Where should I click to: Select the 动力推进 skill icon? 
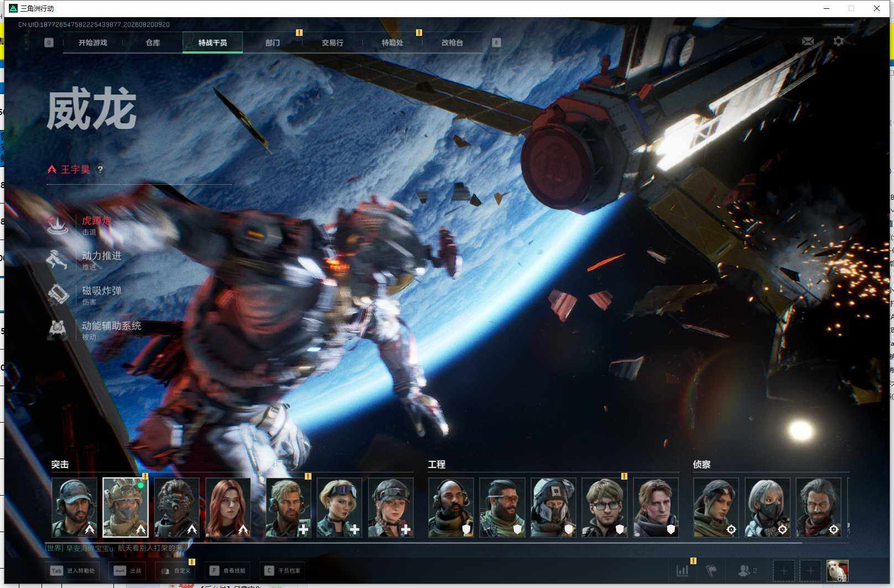[57, 260]
